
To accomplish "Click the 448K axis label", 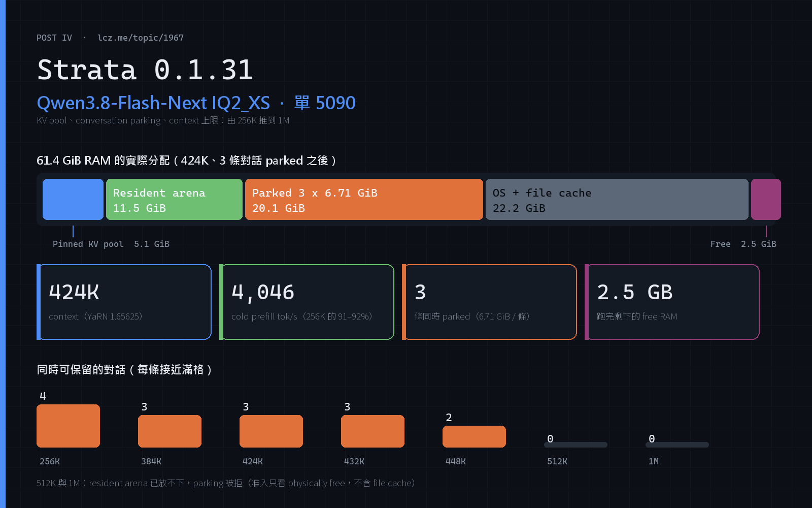I will tap(456, 461).
